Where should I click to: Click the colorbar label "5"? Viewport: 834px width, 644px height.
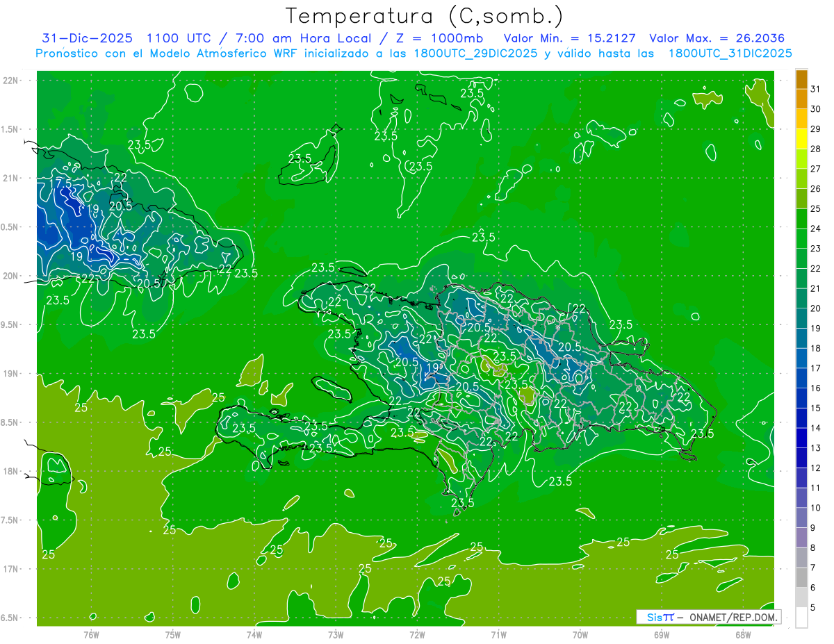point(813,608)
